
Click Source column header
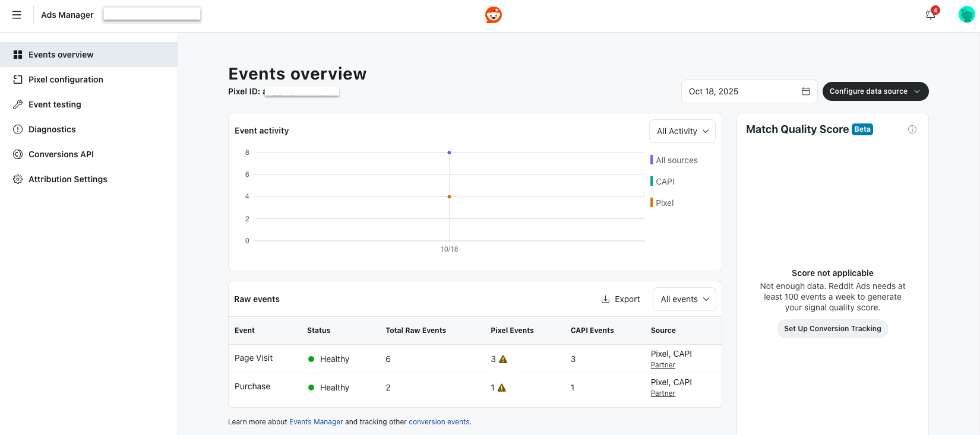[663, 331]
